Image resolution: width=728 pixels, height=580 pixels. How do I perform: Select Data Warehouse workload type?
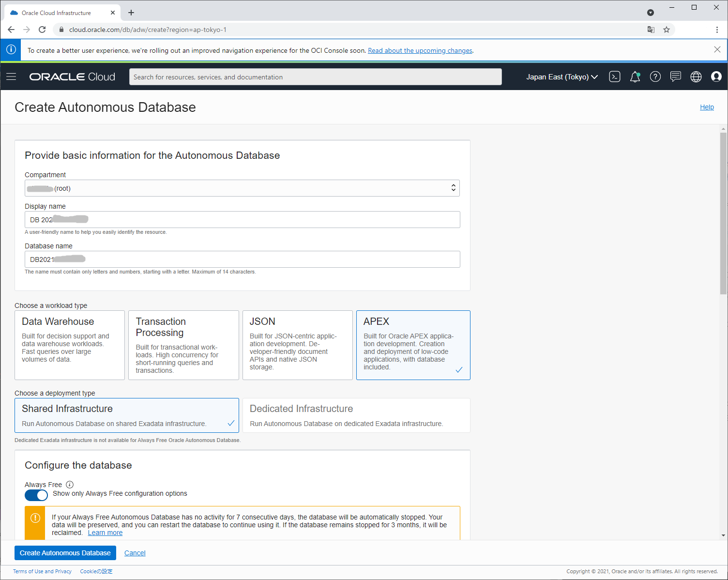coord(70,345)
